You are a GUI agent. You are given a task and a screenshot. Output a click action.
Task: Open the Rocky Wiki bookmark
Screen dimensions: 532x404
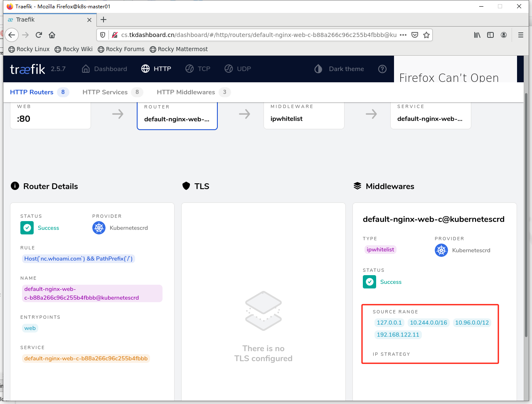click(x=74, y=49)
